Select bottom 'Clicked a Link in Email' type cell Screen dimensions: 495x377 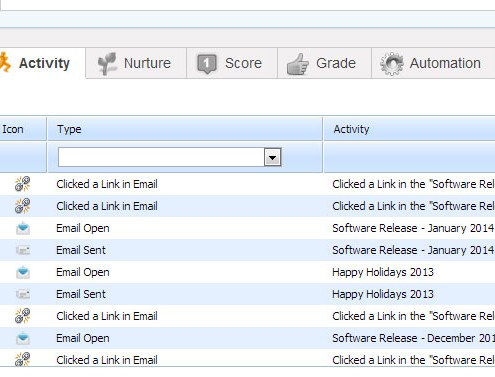(x=107, y=360)
